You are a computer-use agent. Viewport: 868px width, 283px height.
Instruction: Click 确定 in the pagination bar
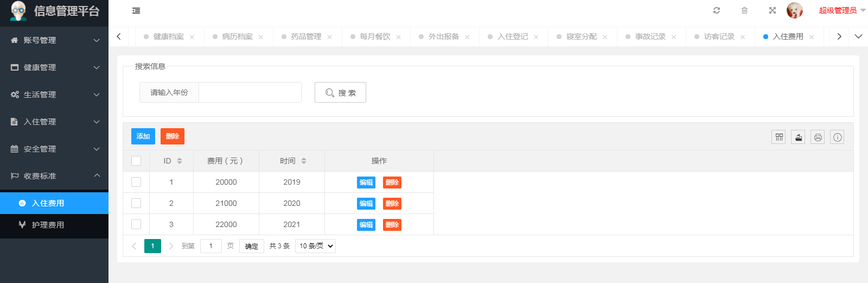pyautogui.click(x=252, y=246)
